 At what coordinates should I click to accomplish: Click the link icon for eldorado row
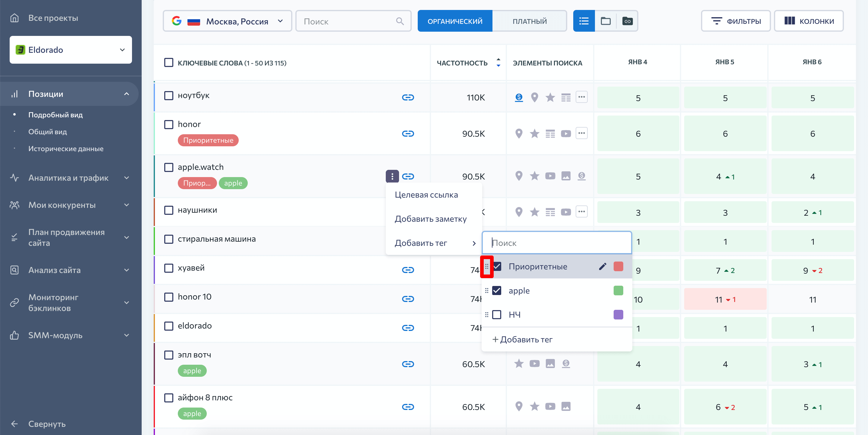pos(408,328)
